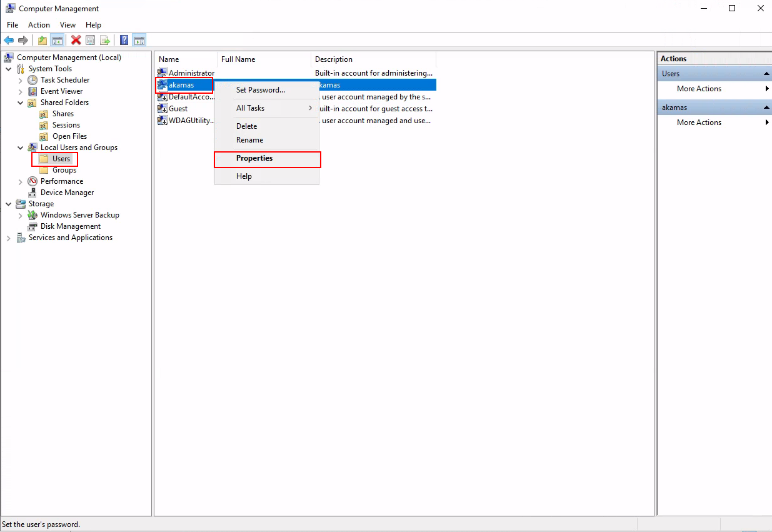Expand the Services and Applications node
Screen dimensions: 772x532
(9, 238)
